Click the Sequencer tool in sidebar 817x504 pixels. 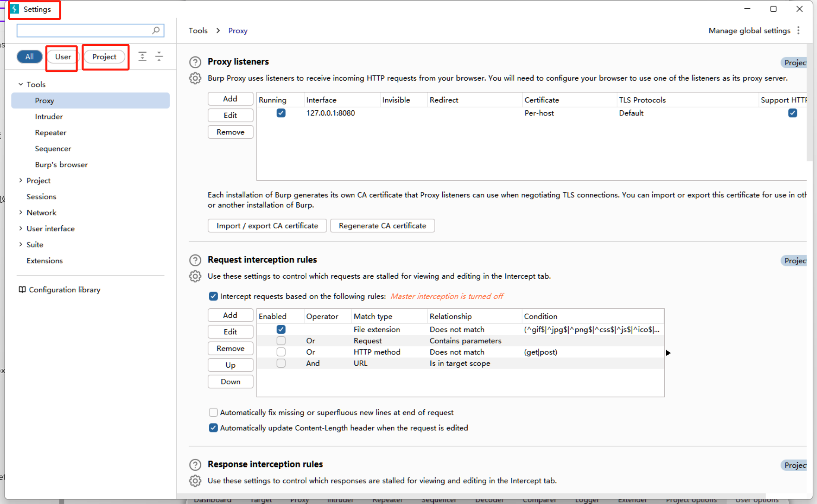click(53, 148)
